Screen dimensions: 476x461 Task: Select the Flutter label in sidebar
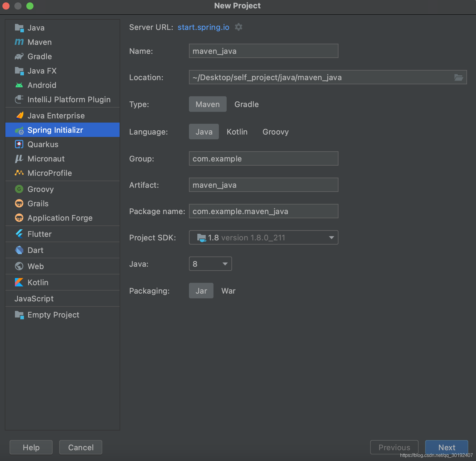coord(39,234)
